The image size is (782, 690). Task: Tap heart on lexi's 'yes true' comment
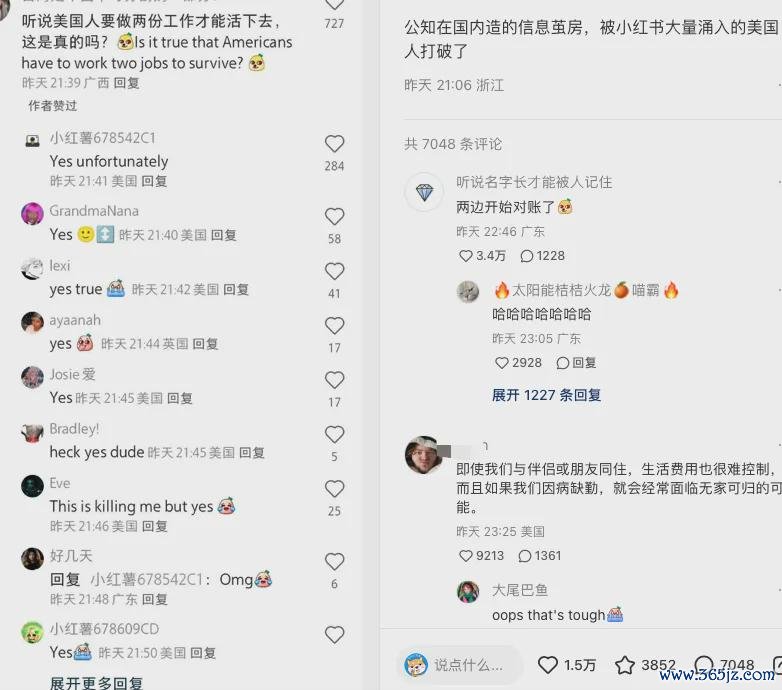(334, 272)
